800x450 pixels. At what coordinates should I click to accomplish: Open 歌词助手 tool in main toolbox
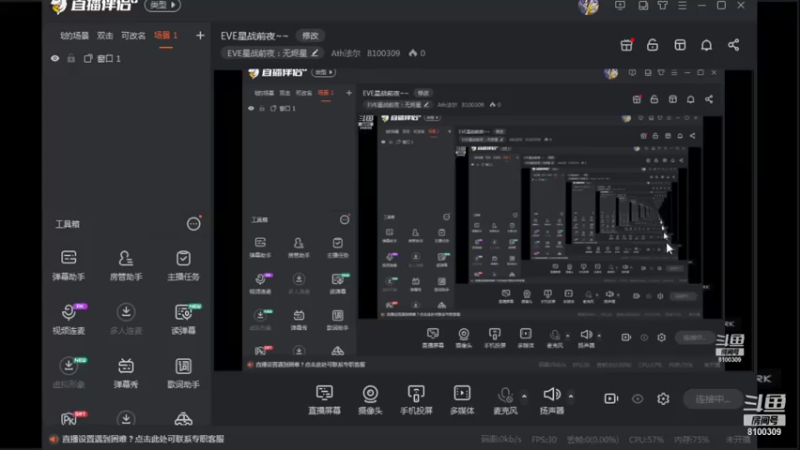click(x=183, y=373)
